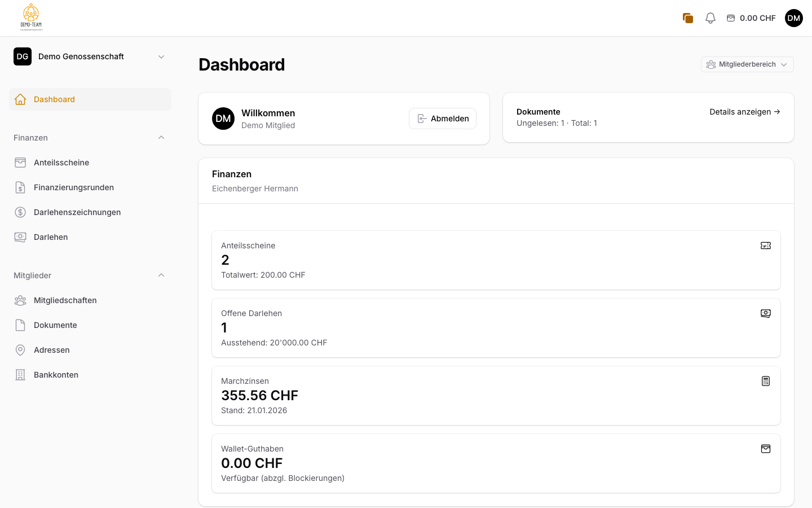
Task: Click the Abmelden button
Action: [x=443, y=119]
